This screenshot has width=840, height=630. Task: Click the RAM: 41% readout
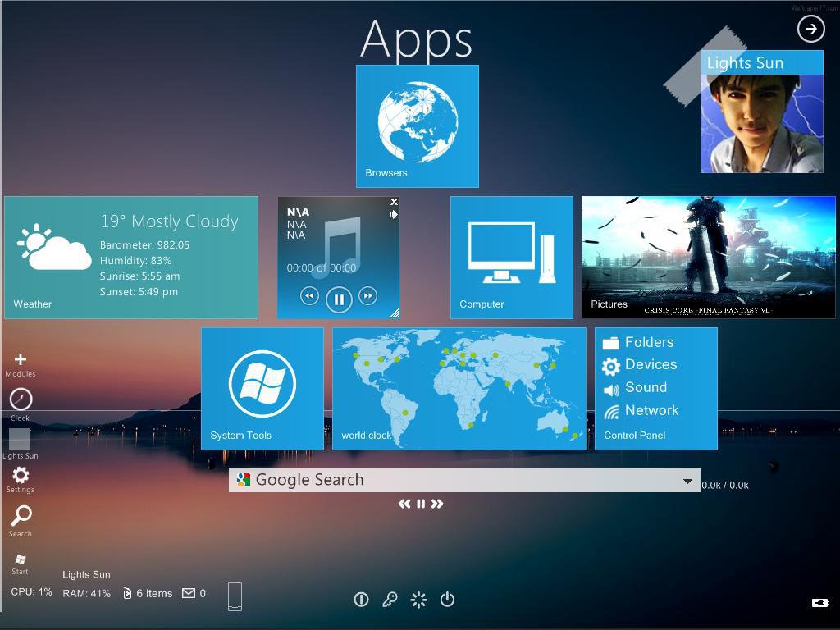[x=86, y=594]
